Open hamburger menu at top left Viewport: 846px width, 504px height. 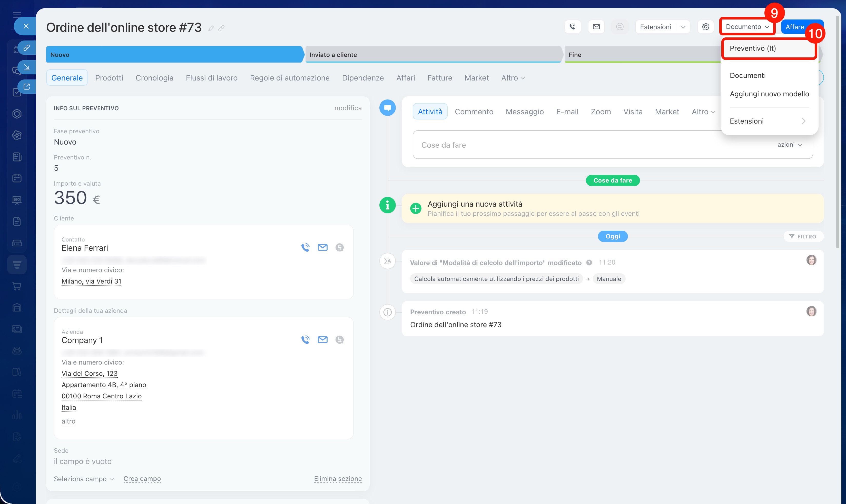tap(17, 14)
